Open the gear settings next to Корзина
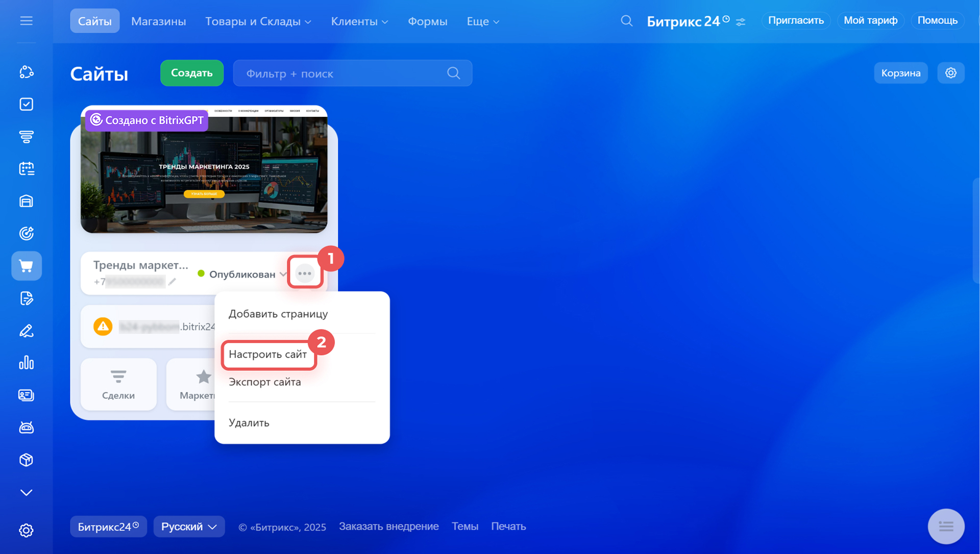Image resolution: width=980 pixels, height=554 pixels. 950,73
